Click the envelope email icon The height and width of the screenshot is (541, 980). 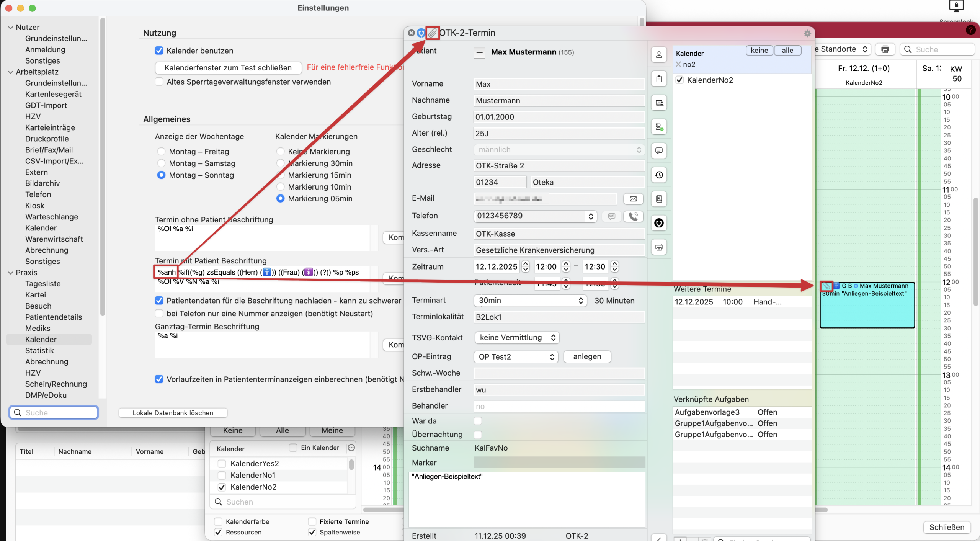[633, 199]
